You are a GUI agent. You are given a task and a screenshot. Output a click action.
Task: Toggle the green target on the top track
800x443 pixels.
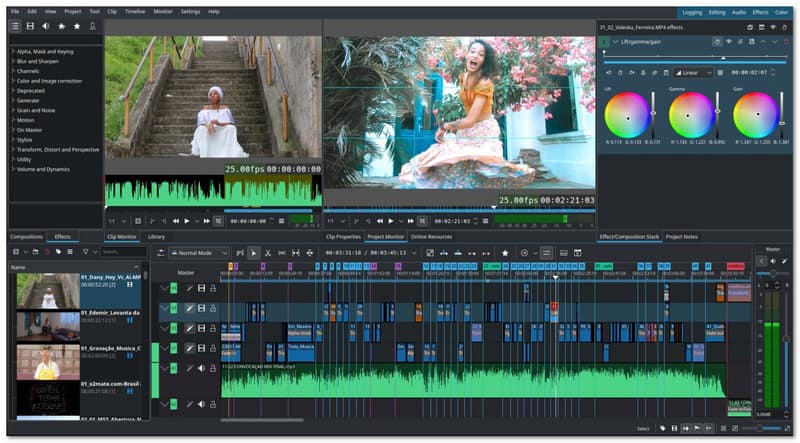click(x=173, y=288)
